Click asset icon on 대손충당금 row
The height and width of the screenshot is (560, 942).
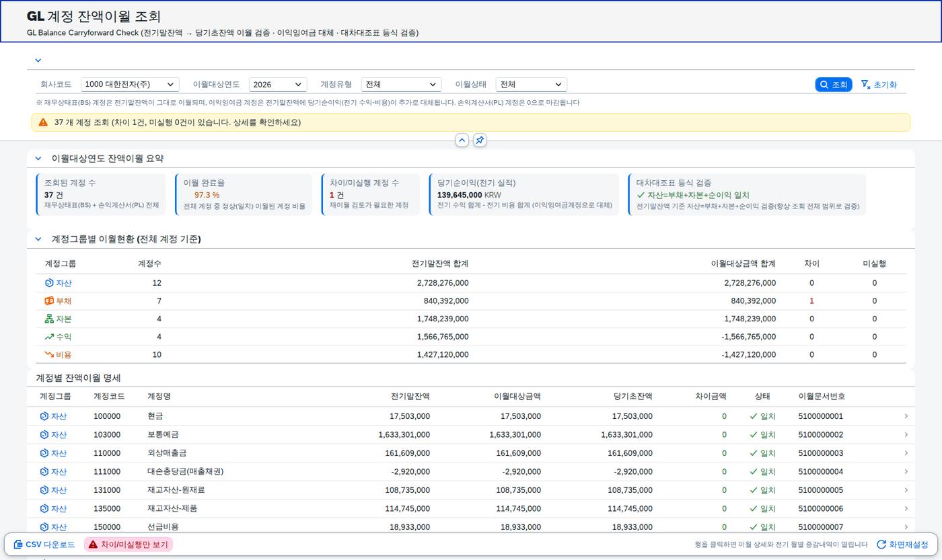[x=44, y=472]
